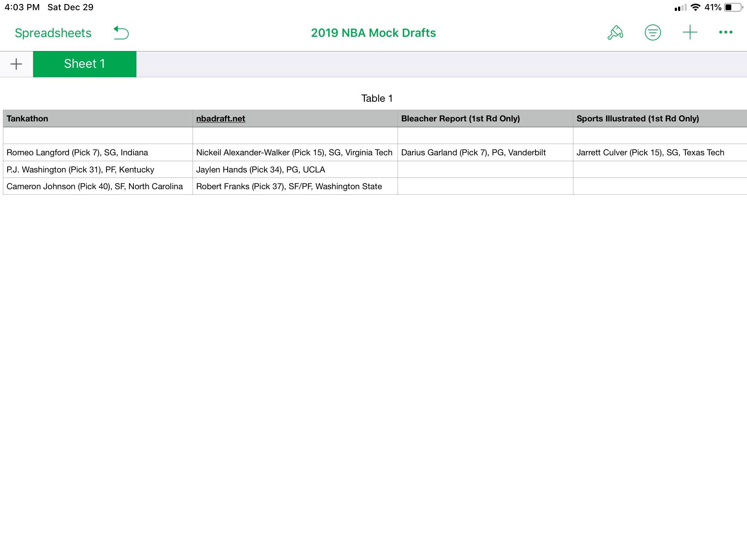Open the More options ellipsis menu
The image size is (747, 560).
tap(725, 32)
